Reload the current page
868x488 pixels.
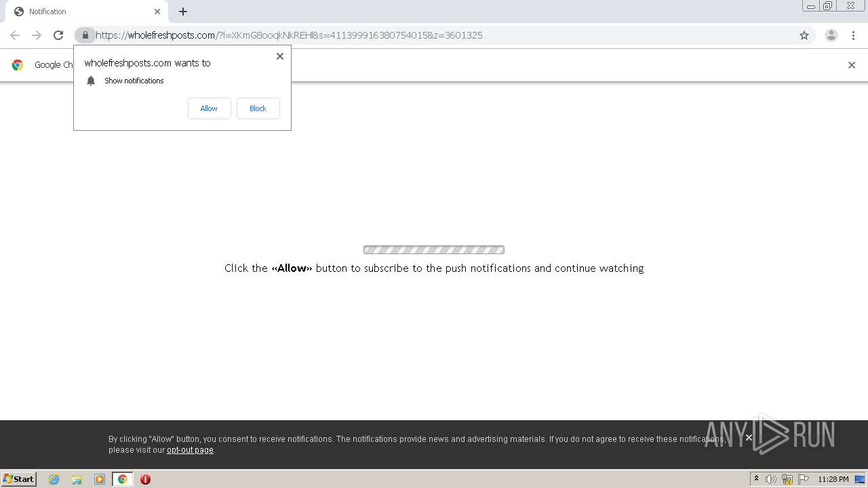click(x=58, y=35)
